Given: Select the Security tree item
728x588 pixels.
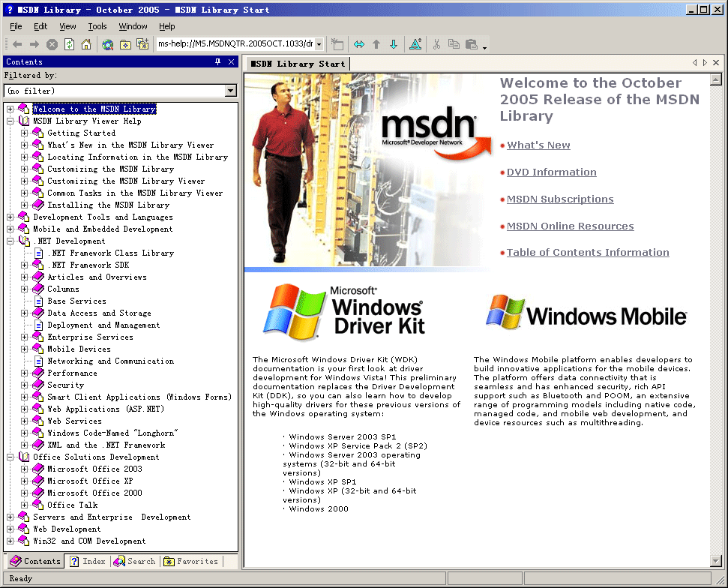Looking at the screenshot, I should click(x=65, y=385).
